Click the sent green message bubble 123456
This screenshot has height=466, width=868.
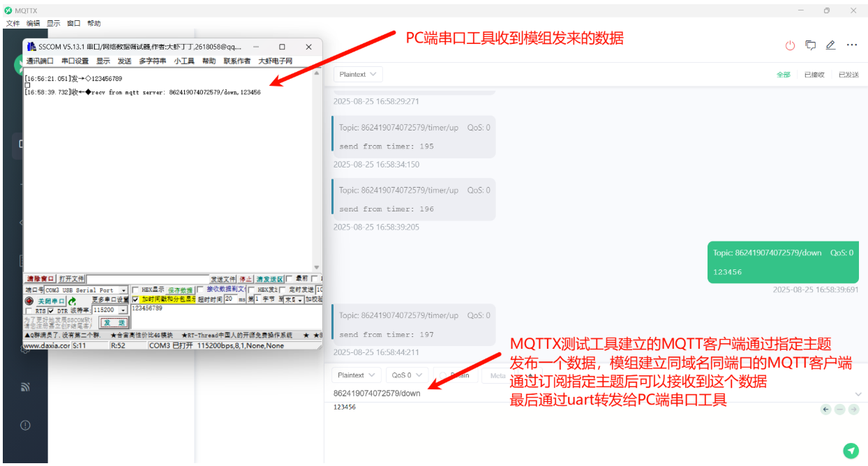[783, 262]
